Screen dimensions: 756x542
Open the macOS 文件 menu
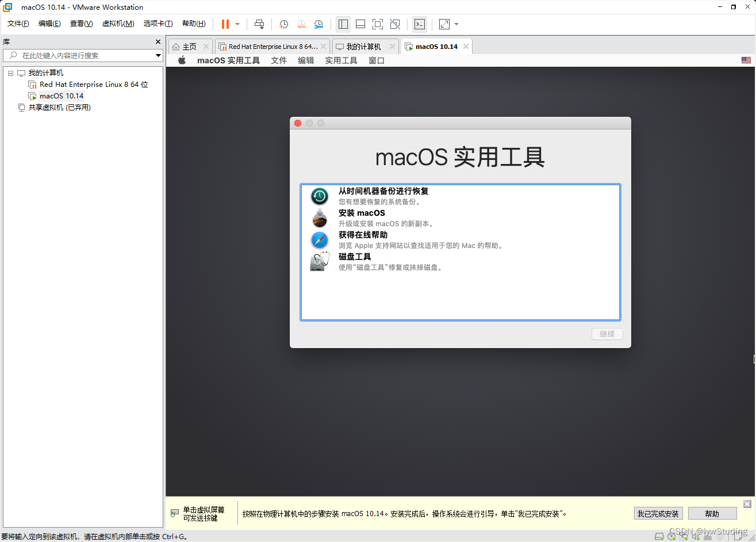279,60
